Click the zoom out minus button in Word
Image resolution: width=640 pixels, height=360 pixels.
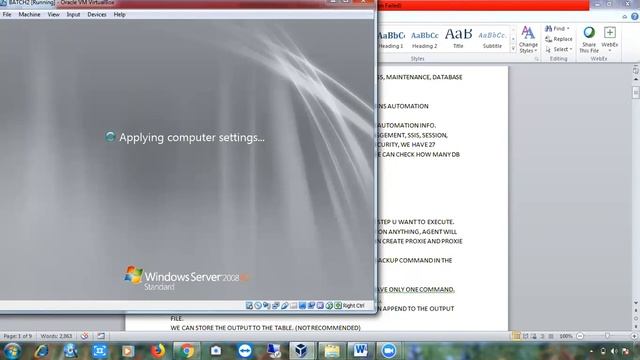tap(580, 336)
